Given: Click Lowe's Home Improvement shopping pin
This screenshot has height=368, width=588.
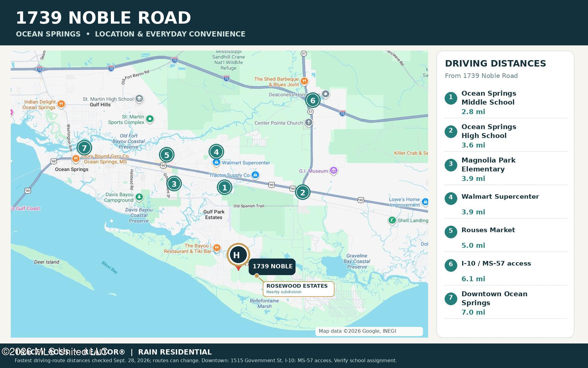Looking at the screenshot, I should 425,201.
